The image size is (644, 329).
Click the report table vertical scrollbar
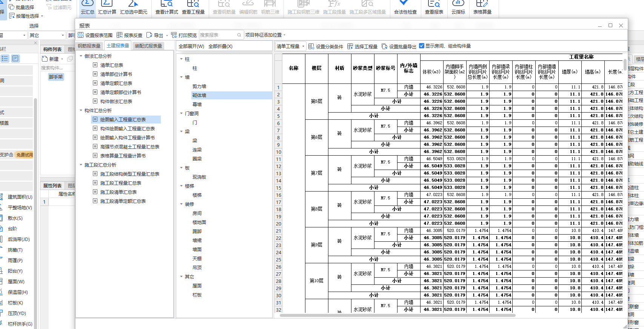[625, 64]
